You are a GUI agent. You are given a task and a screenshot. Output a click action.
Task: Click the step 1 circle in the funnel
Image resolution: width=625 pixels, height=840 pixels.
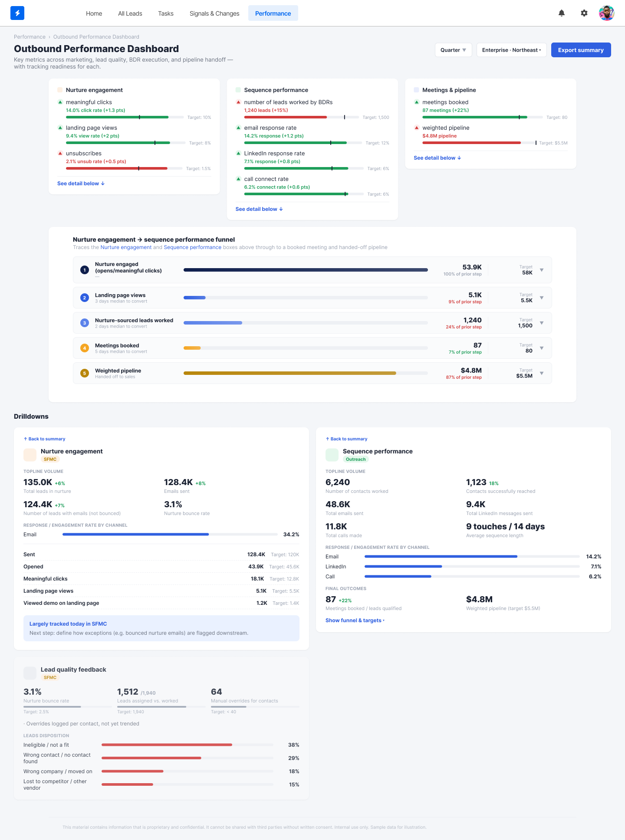pos(85,270)
